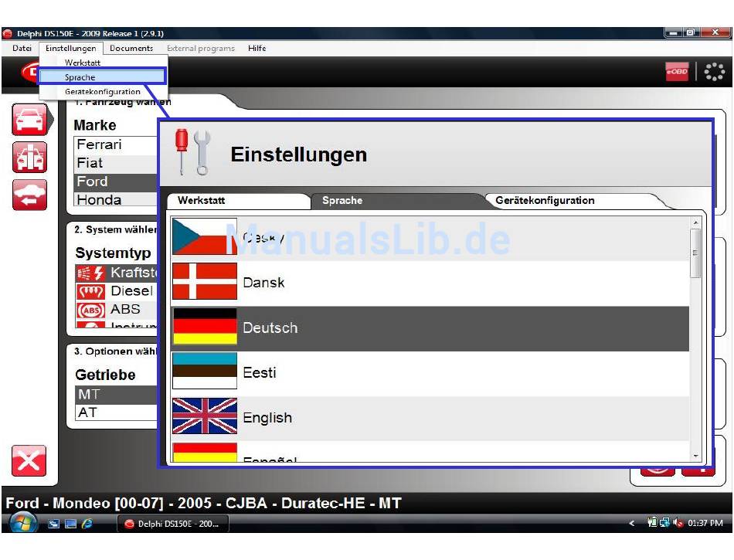Switch to the Sprache tab
This screenshot has height=560, width=734.
click(396, 201)
